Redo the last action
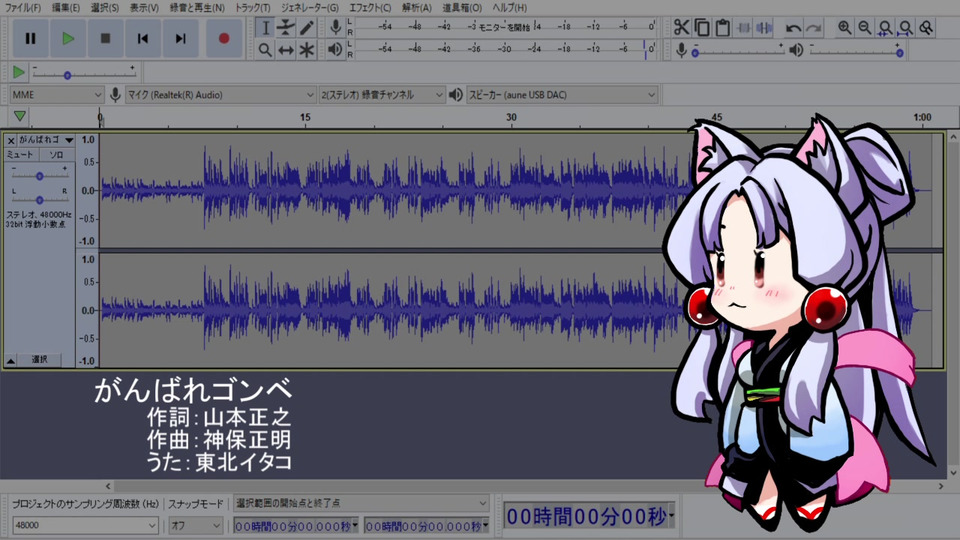Screen dimensions: 960x540 pyautogui.click(x=814, y=28)
